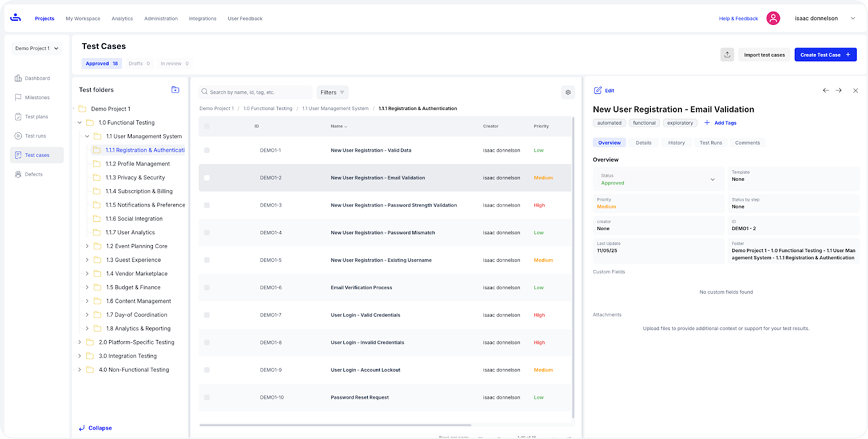Check the box for DEMO1-9
Viewport: 868px width, 439px height.
click(x=207, y=370)
